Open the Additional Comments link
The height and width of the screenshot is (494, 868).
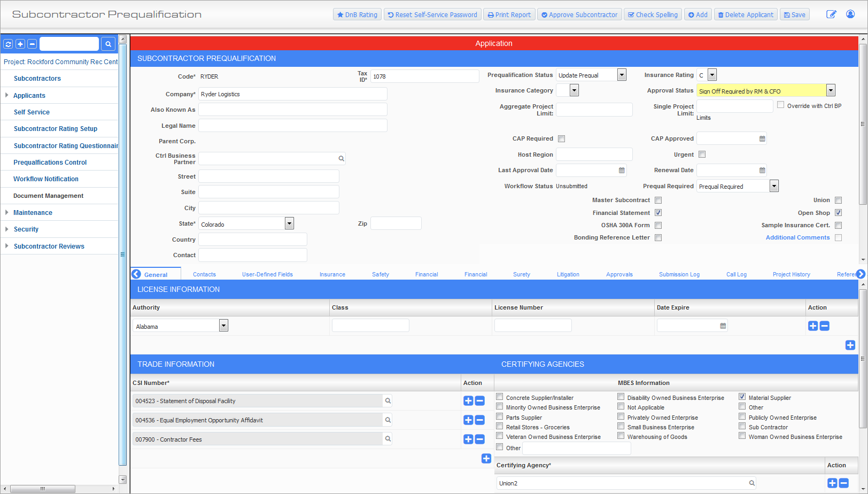(797, 237)
